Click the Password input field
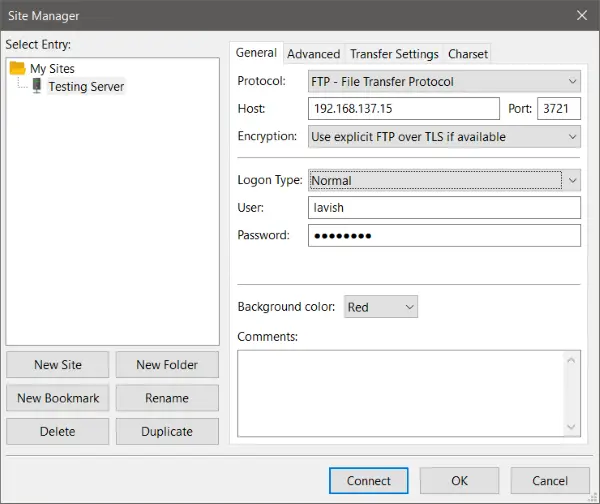 coord(444,235)
